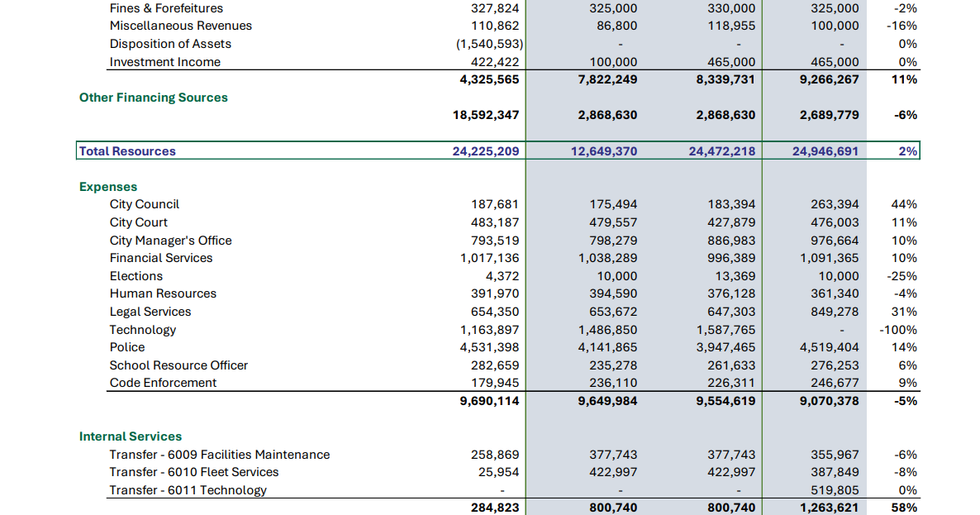
Task: Click the School Resource Officer label
Action: click(x=178, y=365)
